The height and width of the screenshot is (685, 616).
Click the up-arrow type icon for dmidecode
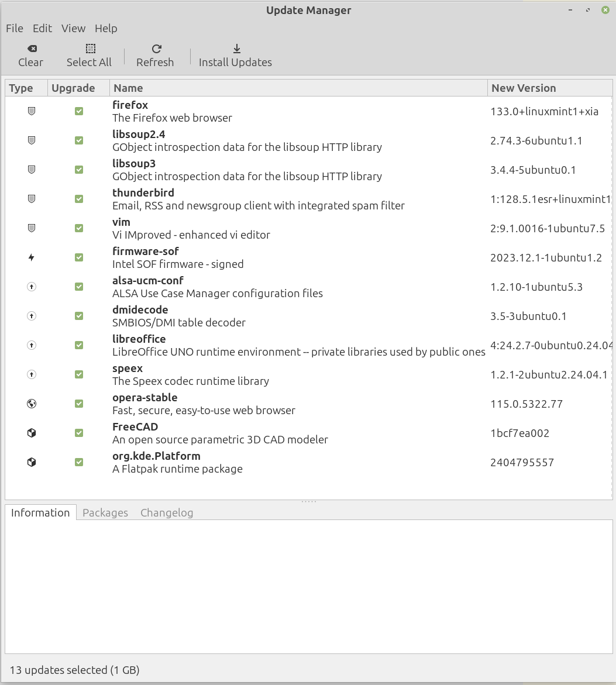[x=32, y=316]
